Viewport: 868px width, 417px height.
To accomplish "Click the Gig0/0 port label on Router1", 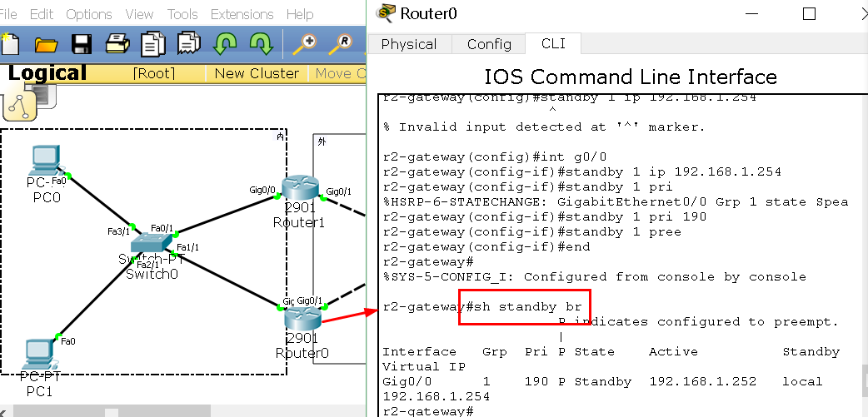I will (x=262, y=191).
